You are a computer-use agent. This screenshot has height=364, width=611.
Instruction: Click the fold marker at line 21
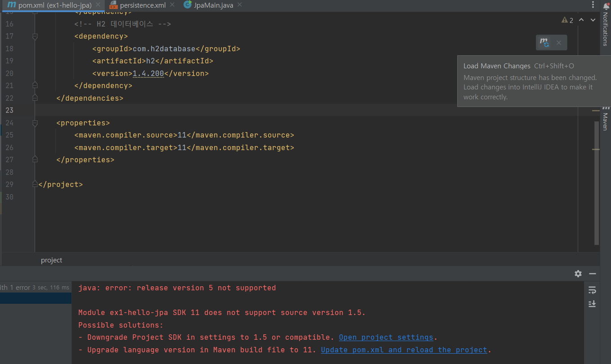(x=35, y=85)
